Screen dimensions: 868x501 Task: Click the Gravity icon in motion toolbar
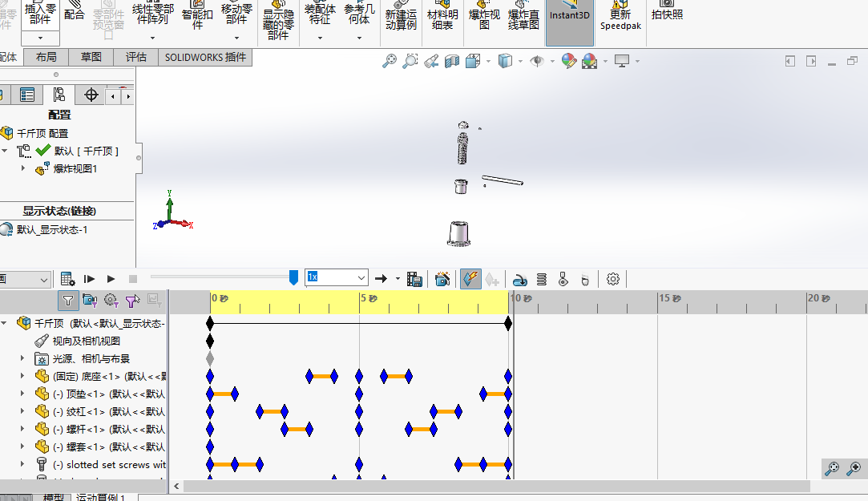pyautogui.click(x=585, y=280)
